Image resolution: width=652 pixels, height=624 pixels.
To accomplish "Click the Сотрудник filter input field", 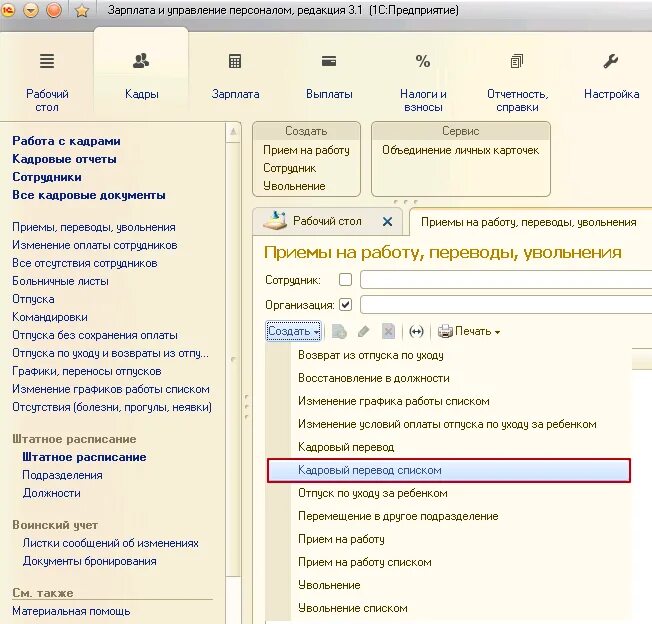I will [x=506, y=280].
